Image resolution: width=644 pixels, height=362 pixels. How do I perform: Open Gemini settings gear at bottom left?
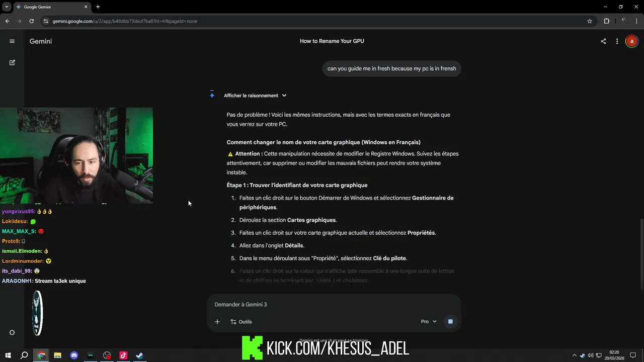[x=12, y=332]
